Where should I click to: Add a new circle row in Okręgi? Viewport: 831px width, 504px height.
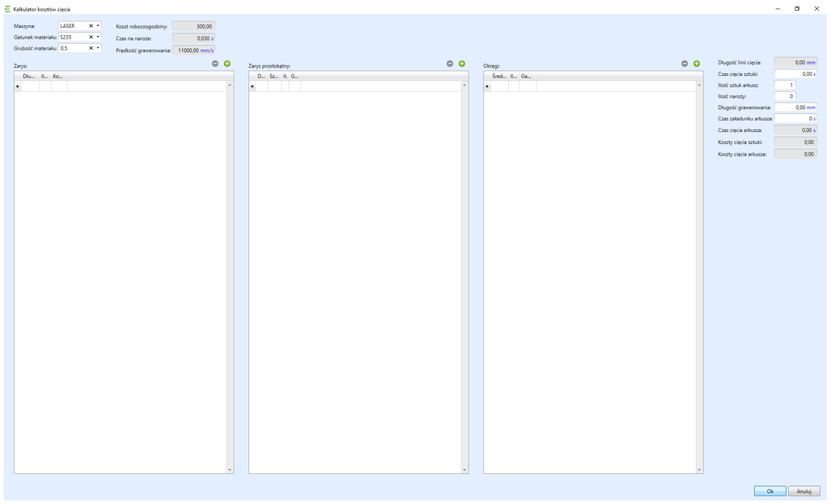pos(697,64)
